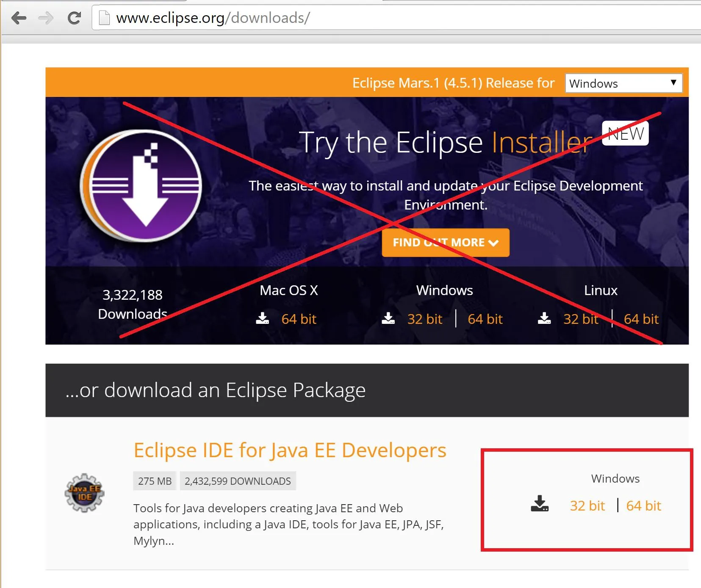The height and width of the screenshot is (588, 701).
Task: Click the Mac OS X download icon
Action: [263, 318]
